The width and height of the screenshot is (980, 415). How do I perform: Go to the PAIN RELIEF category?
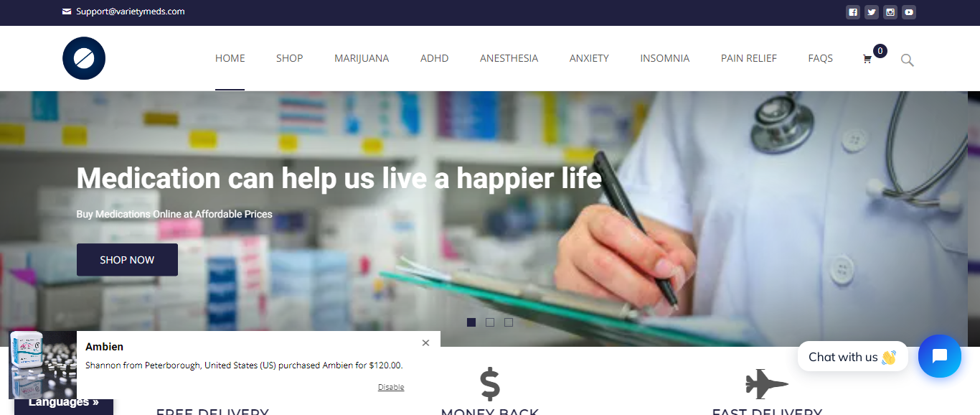coord(749,58)
